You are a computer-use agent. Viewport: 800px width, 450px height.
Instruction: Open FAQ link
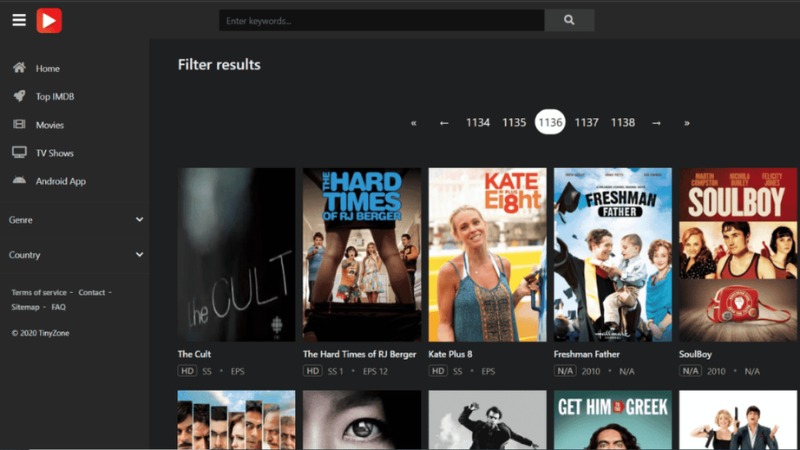[x=58, y=307]
